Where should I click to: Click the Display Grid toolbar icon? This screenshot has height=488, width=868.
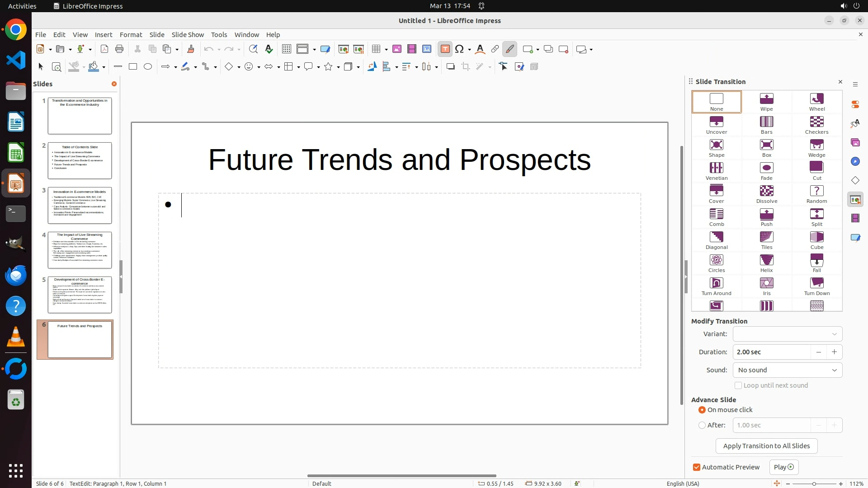pos(286,49)
